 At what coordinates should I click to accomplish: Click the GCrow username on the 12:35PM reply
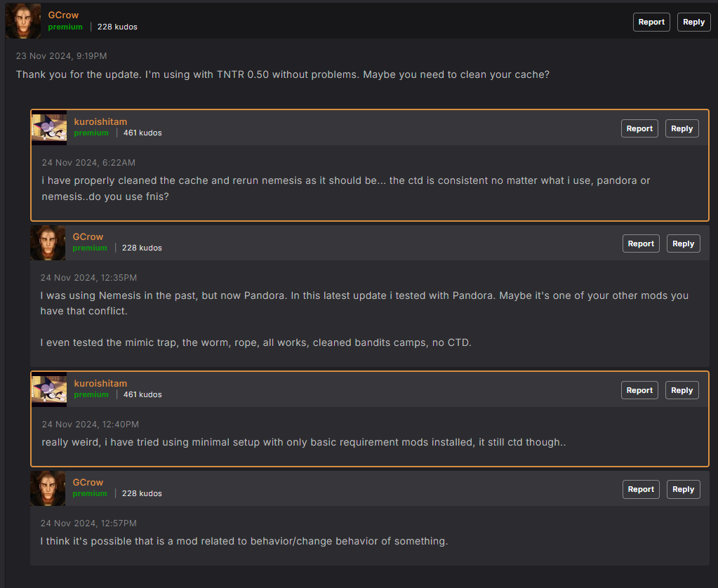coord(88,236)
